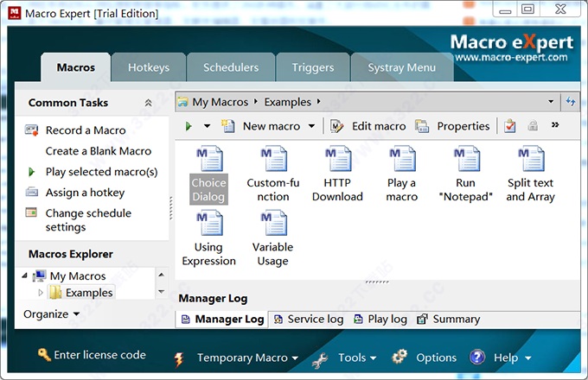Switch to the Schedulers tab
The image size is (588, 380).
(x=230, y=67)
